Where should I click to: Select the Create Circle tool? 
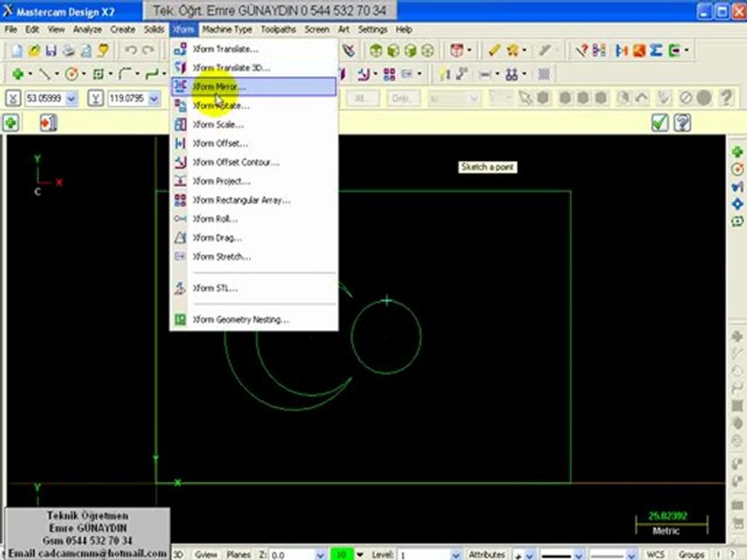click(x=72, y=74)
